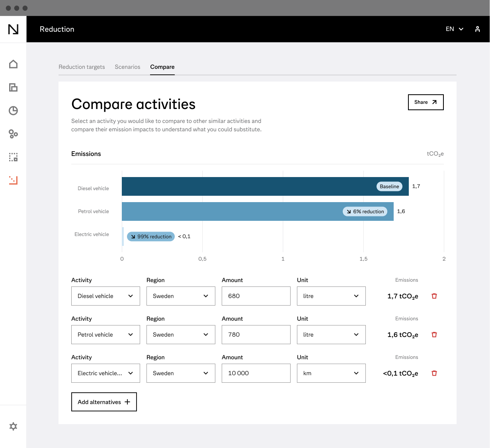Open the dotted grid sidebar icon
This screenshot has width=490, height=448.
pos(13,157)
